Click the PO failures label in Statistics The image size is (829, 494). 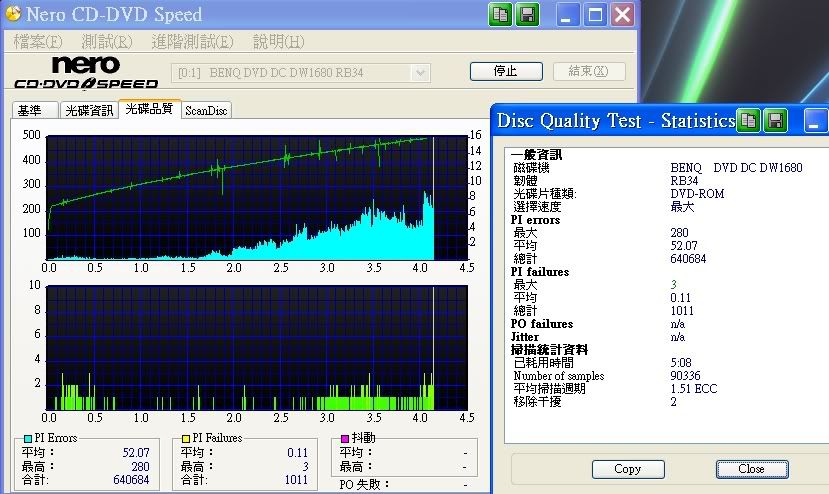[x=542, y=324]
